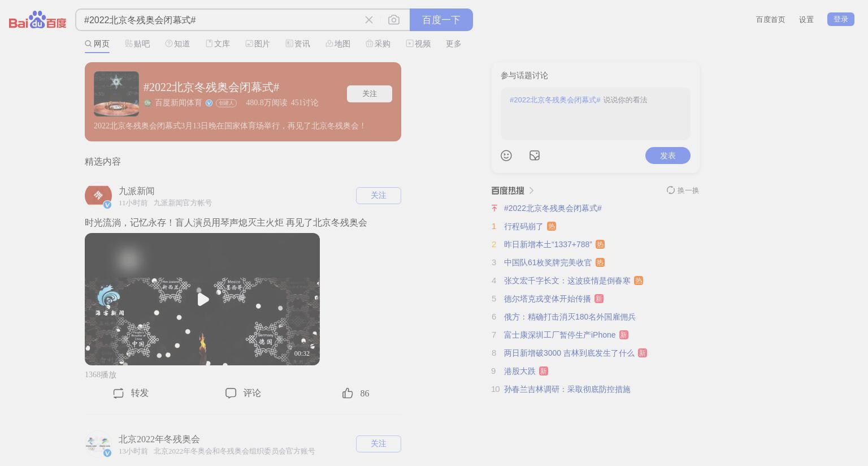
Task: Click the 1368播放 play count
Action: 101,375
